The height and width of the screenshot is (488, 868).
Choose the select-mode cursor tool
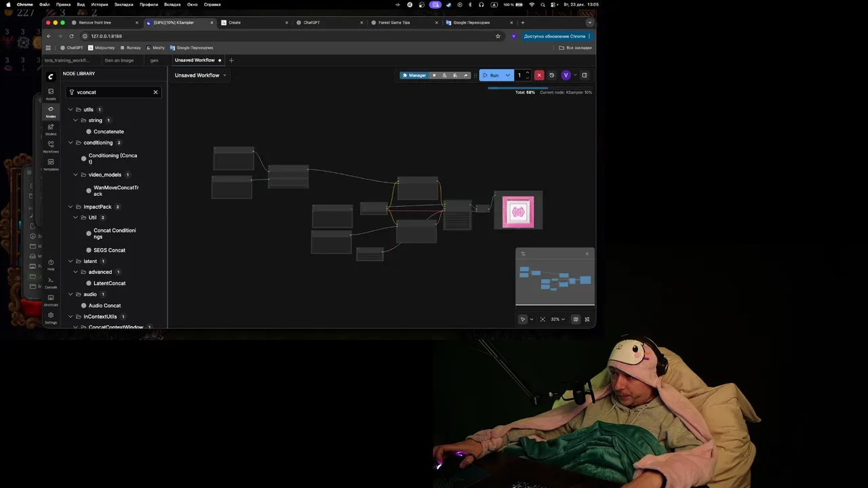523,319
